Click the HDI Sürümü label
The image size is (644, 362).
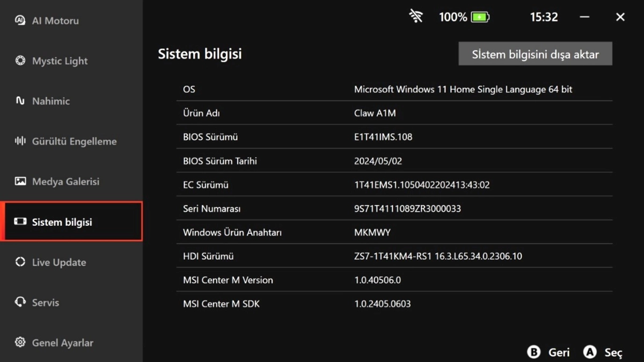[208, 256]
